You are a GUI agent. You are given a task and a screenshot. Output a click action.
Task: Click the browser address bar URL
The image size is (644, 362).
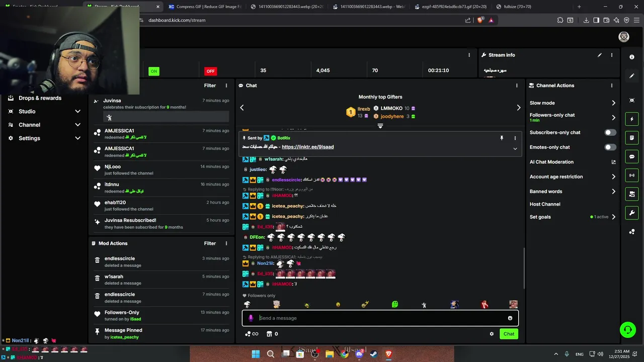177,20
